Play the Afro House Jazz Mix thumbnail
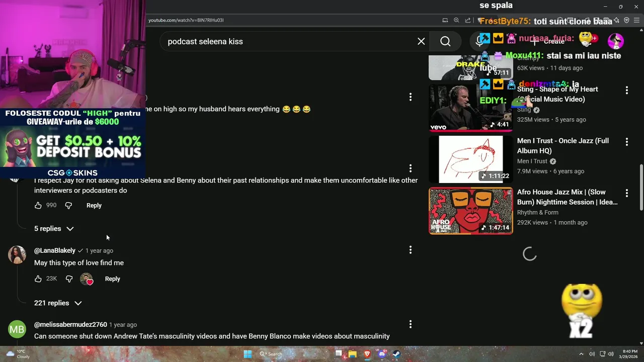Viewport: 644px width, 362px height. [471, 211]
